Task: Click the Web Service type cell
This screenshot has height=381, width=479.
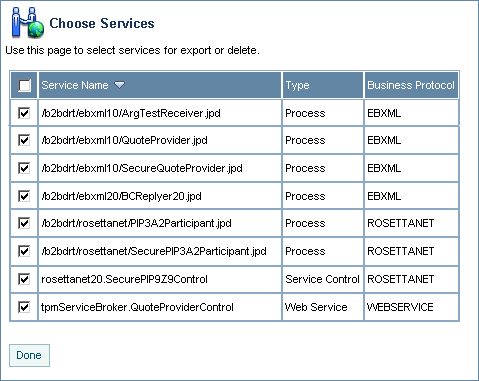Action: 322,307
